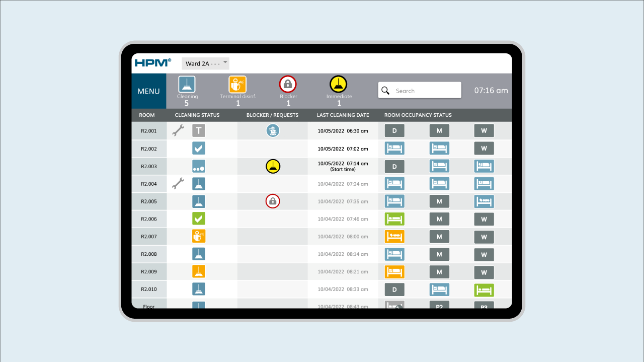
Task: Click into the Search field
Action: point(425,91)
